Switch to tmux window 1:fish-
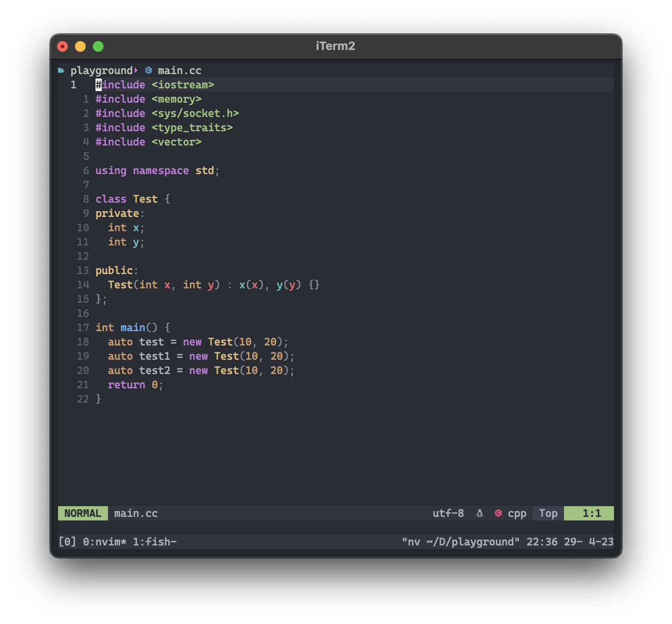The height and width of the screenshot is (624, 672). coord(155,542)
